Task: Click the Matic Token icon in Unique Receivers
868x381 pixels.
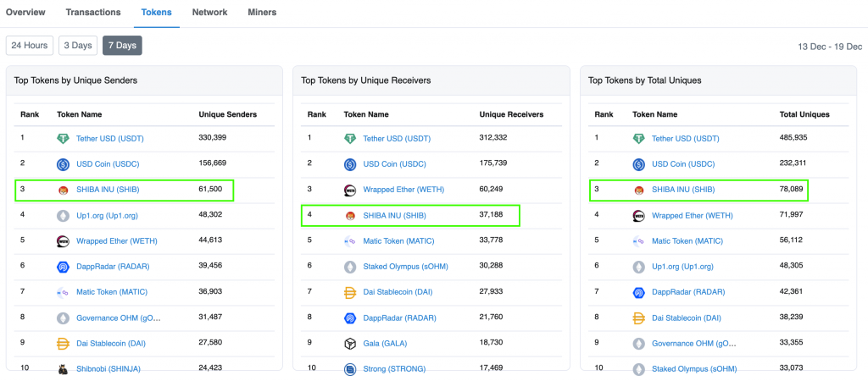Action: (x=350, y=241)
